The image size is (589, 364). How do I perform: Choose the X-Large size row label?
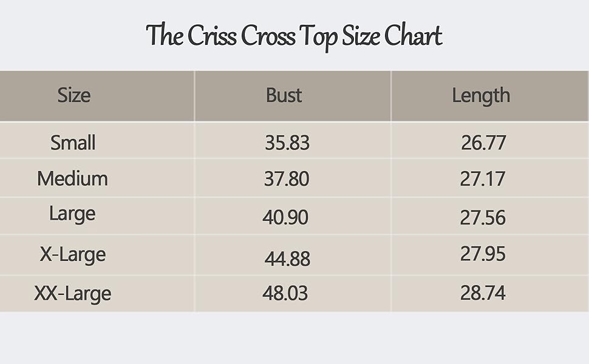[x=73, y=254]
